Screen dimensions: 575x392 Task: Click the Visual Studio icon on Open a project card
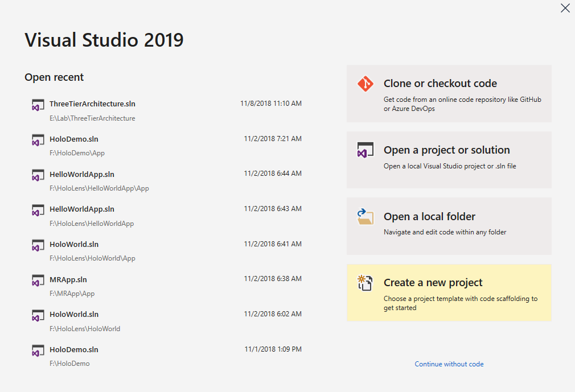pos(365,150)
